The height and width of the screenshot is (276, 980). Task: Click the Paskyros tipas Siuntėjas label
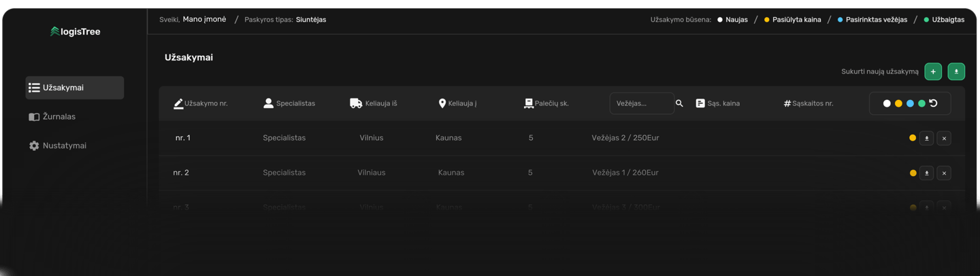(x=310, y=20)
